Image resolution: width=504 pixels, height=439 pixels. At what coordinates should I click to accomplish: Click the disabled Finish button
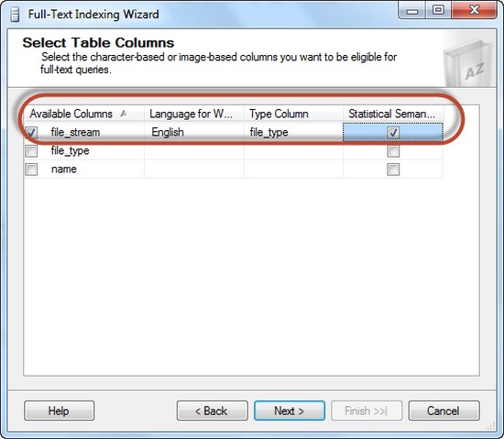point(367,411)
